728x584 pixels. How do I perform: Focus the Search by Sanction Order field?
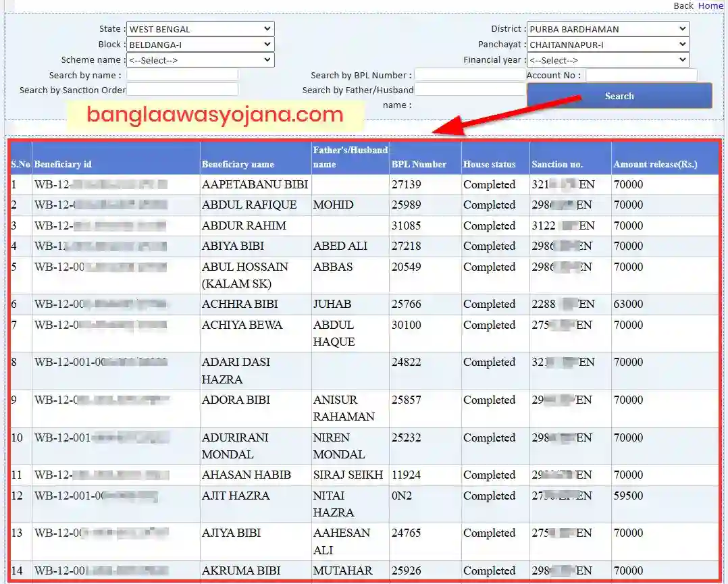coord(182,90)
